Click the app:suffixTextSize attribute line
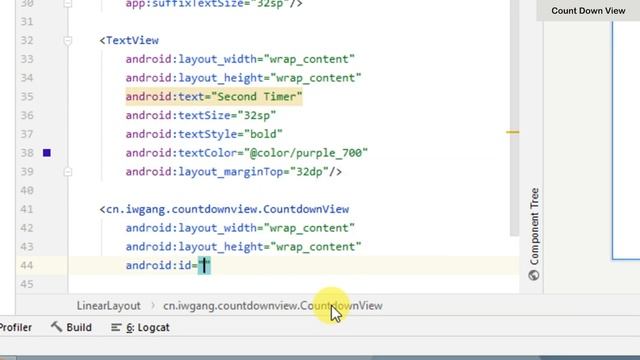Screen dimensions: 640x360 pos(214,4)
